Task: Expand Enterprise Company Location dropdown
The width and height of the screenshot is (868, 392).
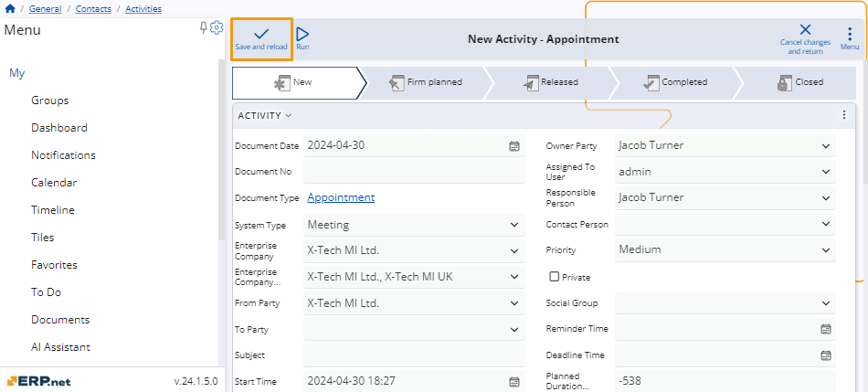Action: coord(514,277)
